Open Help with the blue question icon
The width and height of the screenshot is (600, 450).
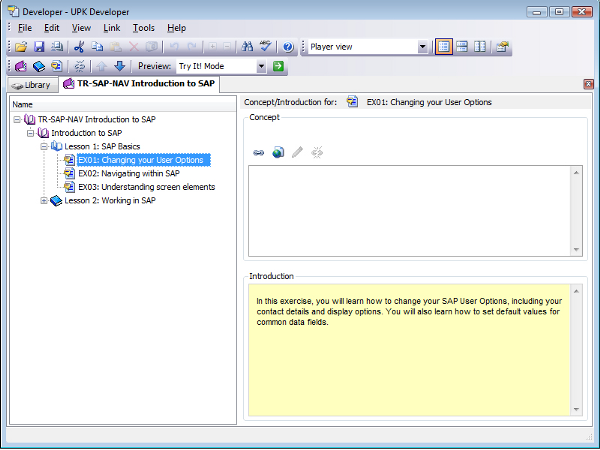288,47
